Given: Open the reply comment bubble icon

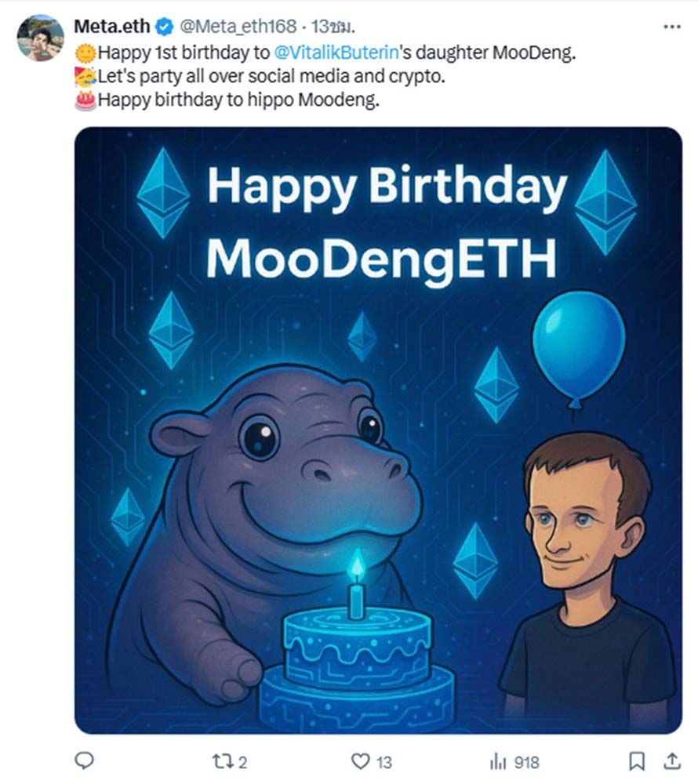Looking at the screenshot, I should (x=84, y=761).
